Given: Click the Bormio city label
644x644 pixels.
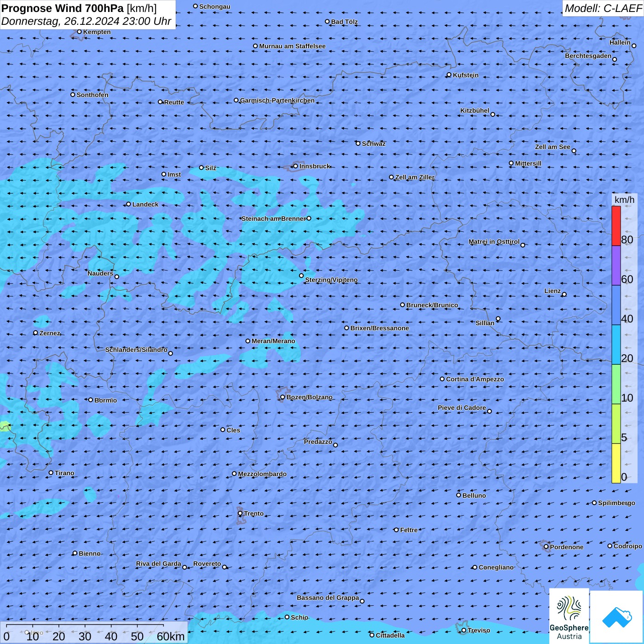Looking at the screenshot, I should pos(105,400).
